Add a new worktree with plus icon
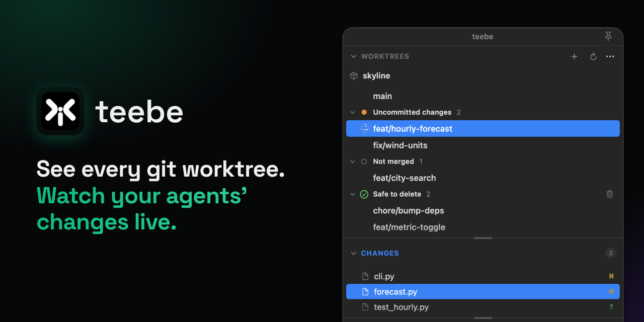This screenshot has height=322, width=644. (x=575, y=56)
